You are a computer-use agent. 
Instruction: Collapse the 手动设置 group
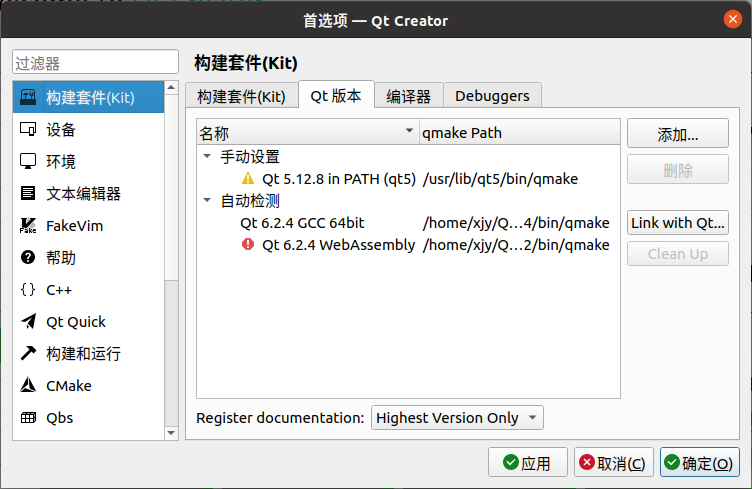207,156
